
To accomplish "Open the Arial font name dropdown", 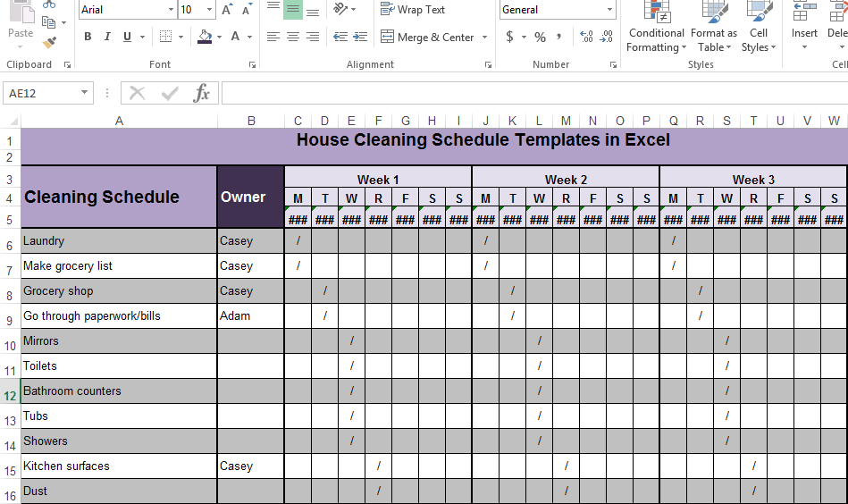I will point(171,10).
